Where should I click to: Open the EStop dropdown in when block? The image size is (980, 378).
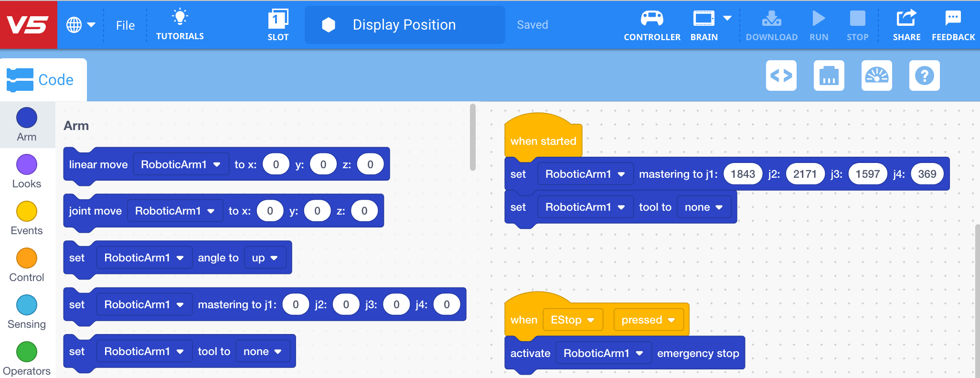572,320
